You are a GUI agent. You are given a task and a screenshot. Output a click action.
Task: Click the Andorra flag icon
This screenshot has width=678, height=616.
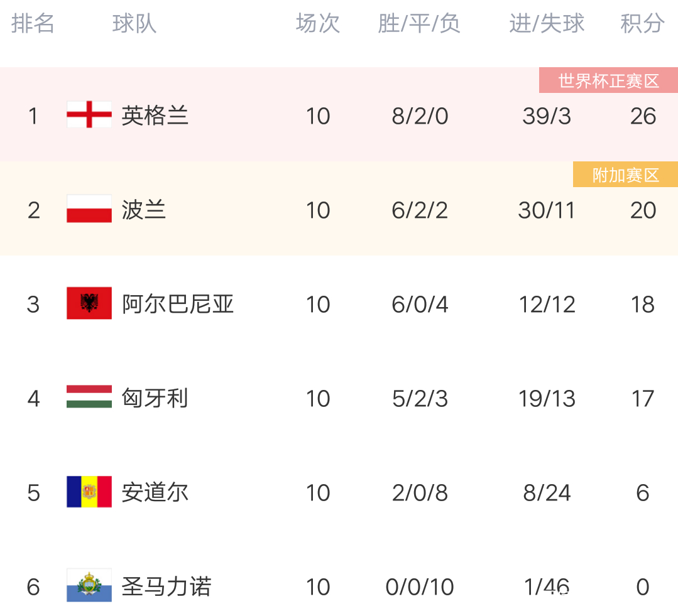coord(89,492)
